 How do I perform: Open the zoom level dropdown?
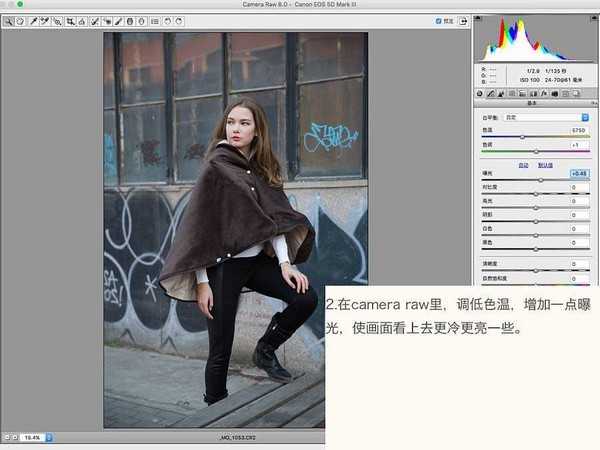point(33,437)
